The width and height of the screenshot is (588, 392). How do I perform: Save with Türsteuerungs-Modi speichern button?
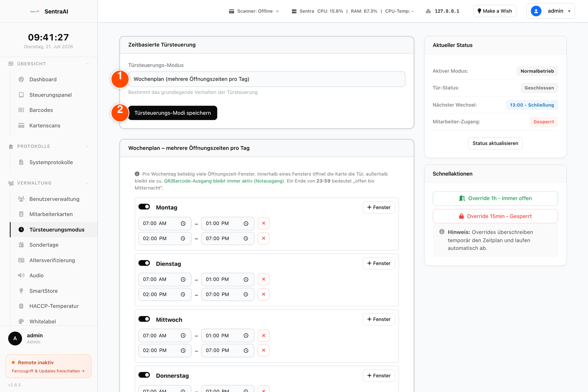point(173,113)
